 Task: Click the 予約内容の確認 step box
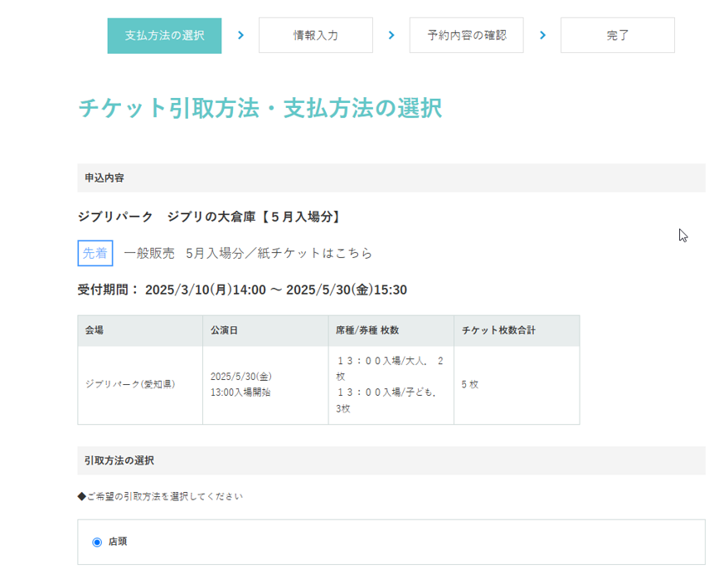pyautogui.click(x=467, y=36)
